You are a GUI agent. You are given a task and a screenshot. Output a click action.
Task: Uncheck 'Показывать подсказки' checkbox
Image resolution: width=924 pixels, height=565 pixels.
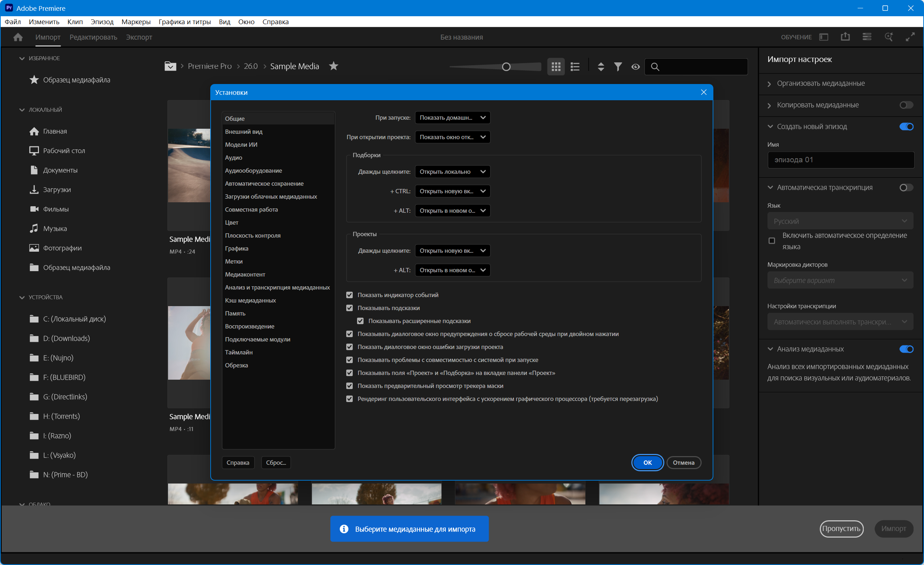(x=349, y=308)
